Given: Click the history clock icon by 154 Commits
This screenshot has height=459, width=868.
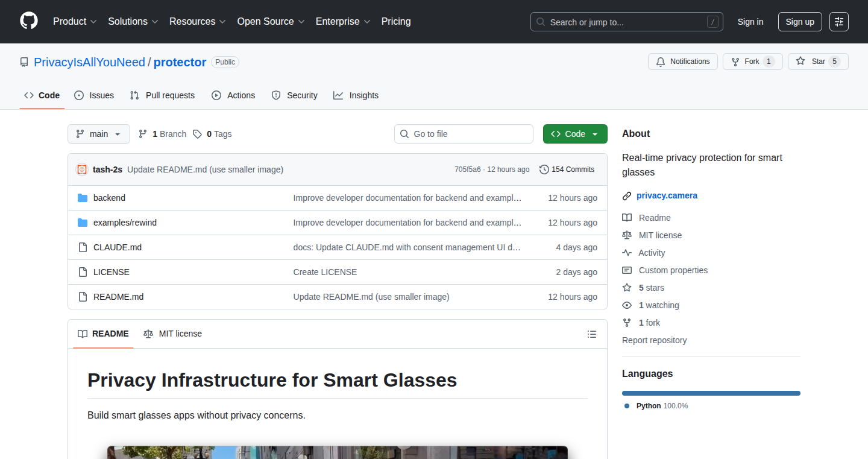Looking at the screenshot, I should click(544, 169).
